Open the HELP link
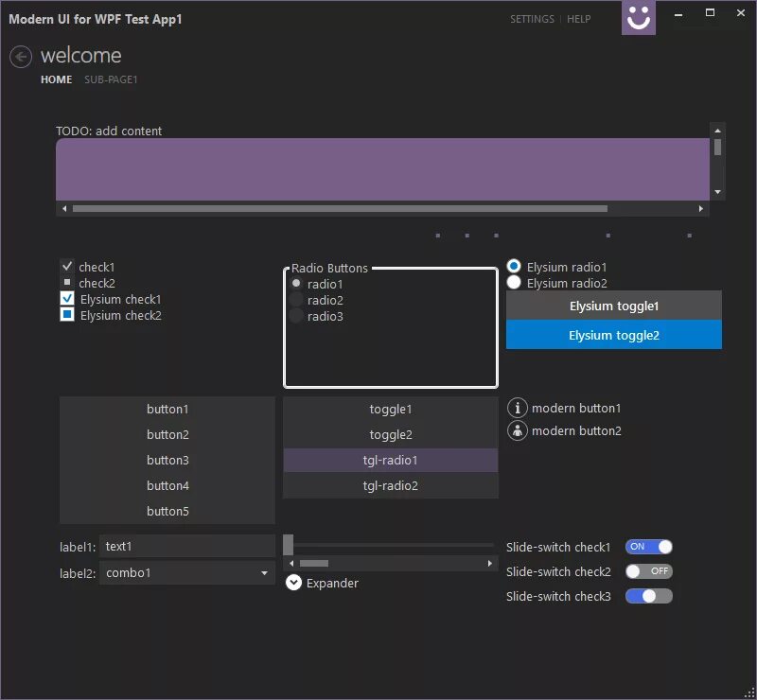Screen dimensions: 757x700 click(x=578, y=19)
